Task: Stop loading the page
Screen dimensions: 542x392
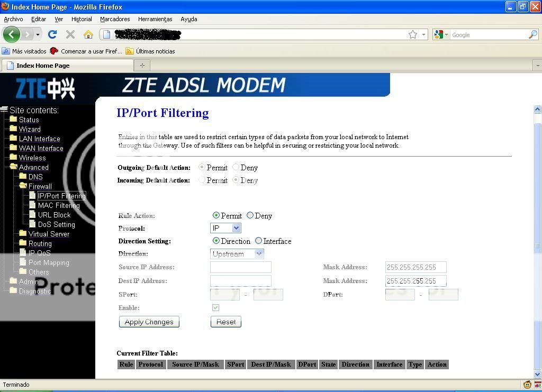Action: pos(70,34)
